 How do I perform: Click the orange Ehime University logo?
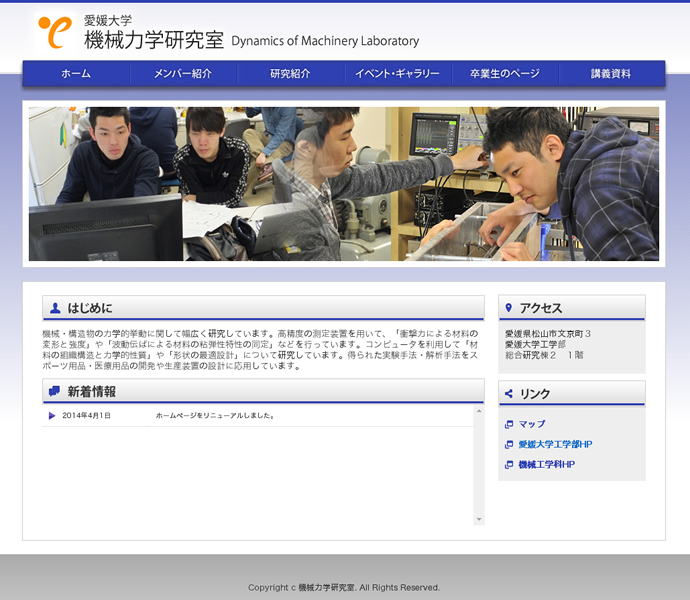click(x=55, y=32)
